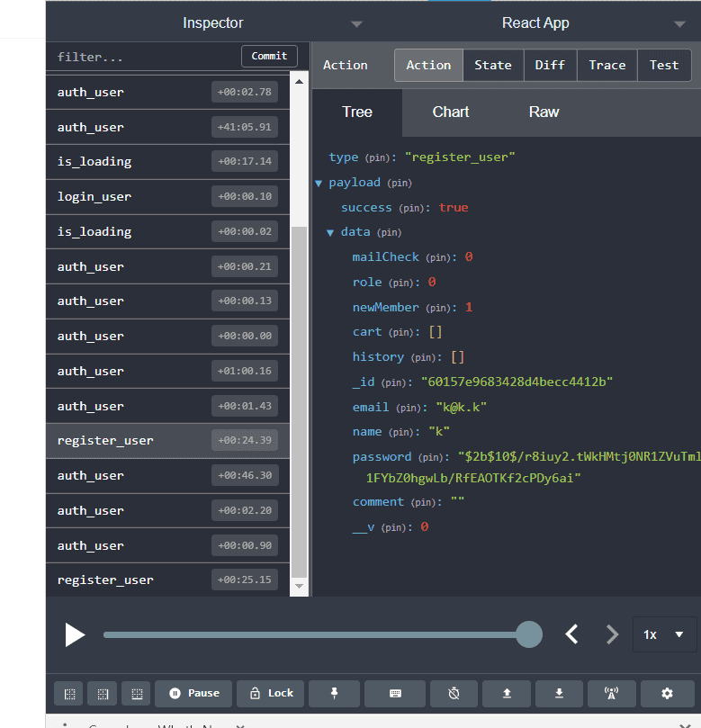Toggle the Slider timer icon
This screenshot has width=701, height=728.
click(x=454, y=694)
